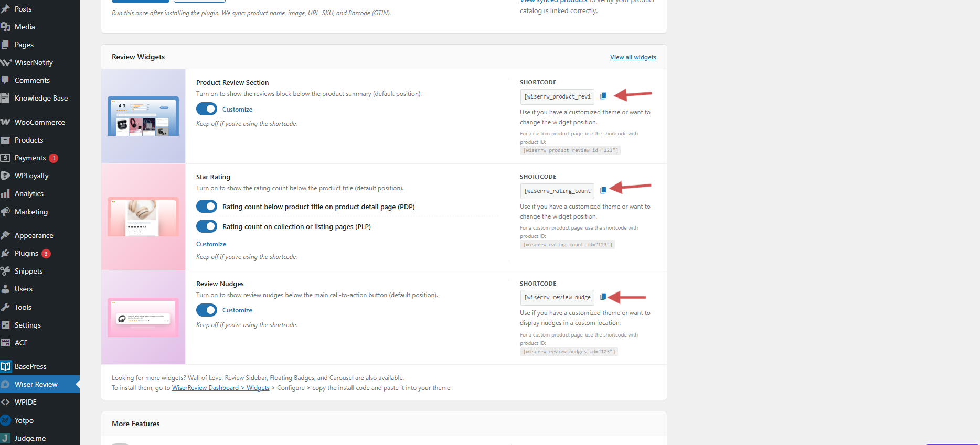
Task: Click the wiserrw_rating_count shortcode field
Action: 557,191
